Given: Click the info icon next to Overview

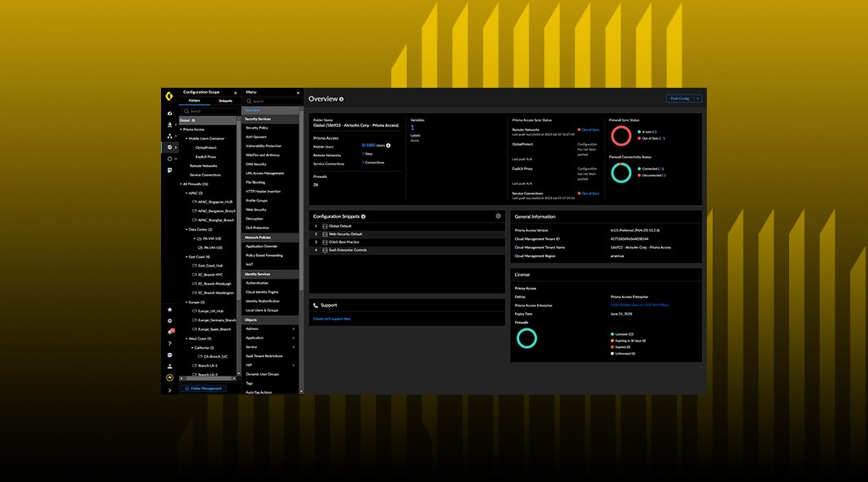Looking at the screenshot, I should tap(341, 99).
